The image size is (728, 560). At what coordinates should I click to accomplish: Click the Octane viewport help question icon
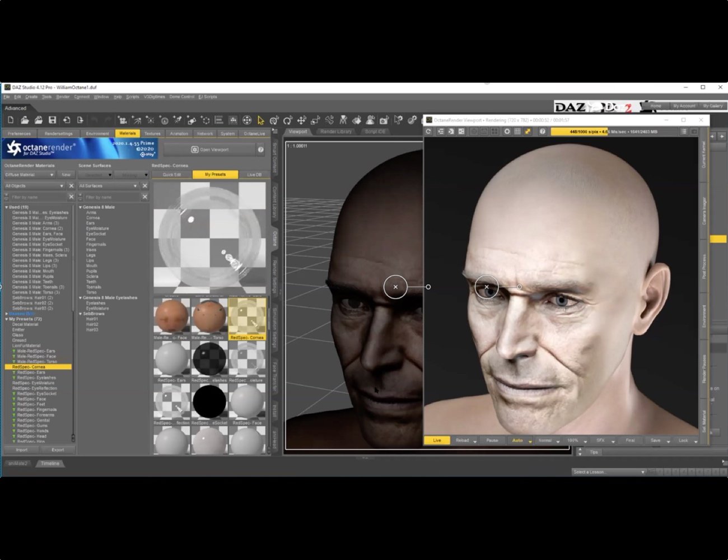click(542, 132)
